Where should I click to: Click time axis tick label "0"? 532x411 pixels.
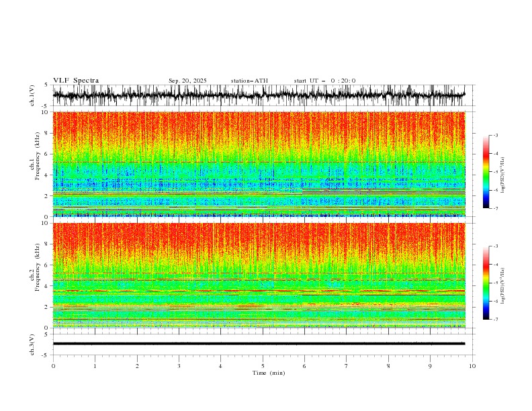point(53,366)
